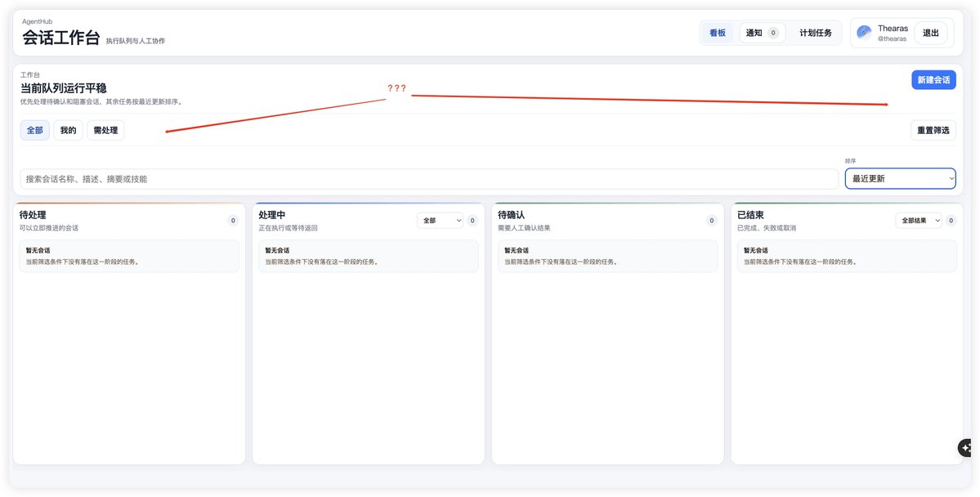The width and height of the screenshot is (980, 497).
Task: Click the 新建会话 button
Action: [x=933, y=80]
